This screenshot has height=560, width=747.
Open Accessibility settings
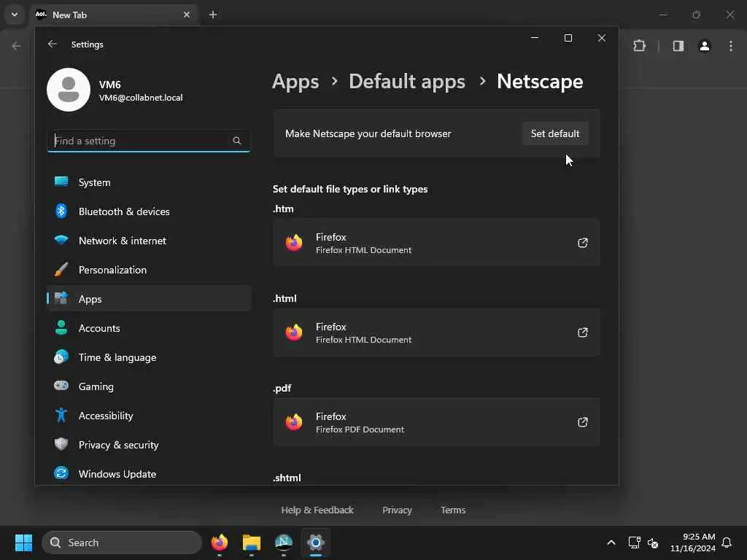[149, 415]
